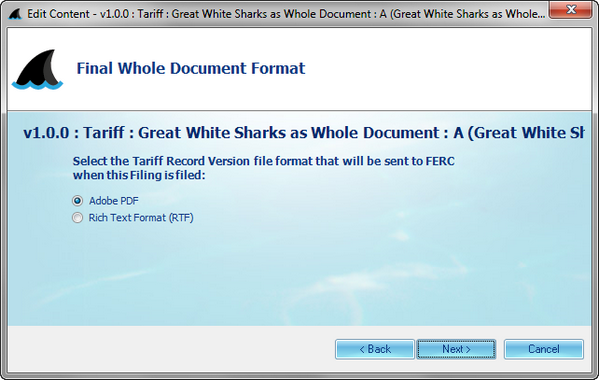Go back with the Back button
Screen dimensions: 599x380
tap(375, 349)
